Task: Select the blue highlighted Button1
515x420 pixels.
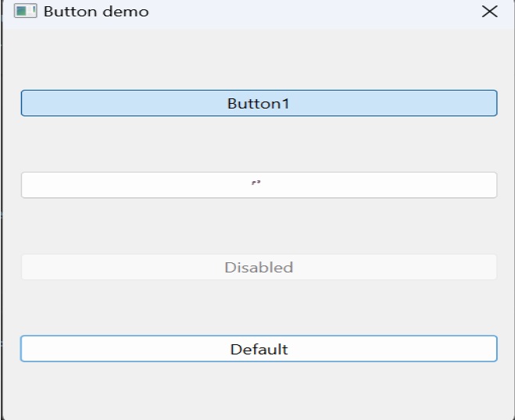Action: click(259, 103)
